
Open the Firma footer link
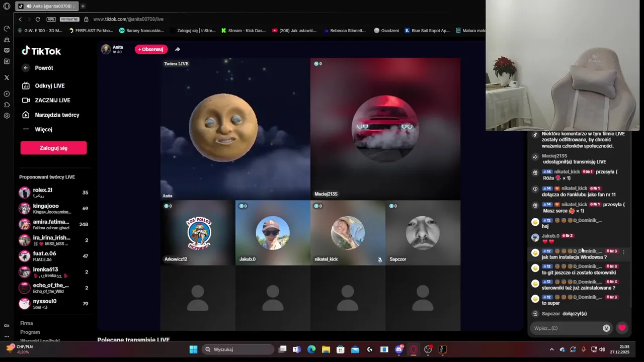coord(27,323)
